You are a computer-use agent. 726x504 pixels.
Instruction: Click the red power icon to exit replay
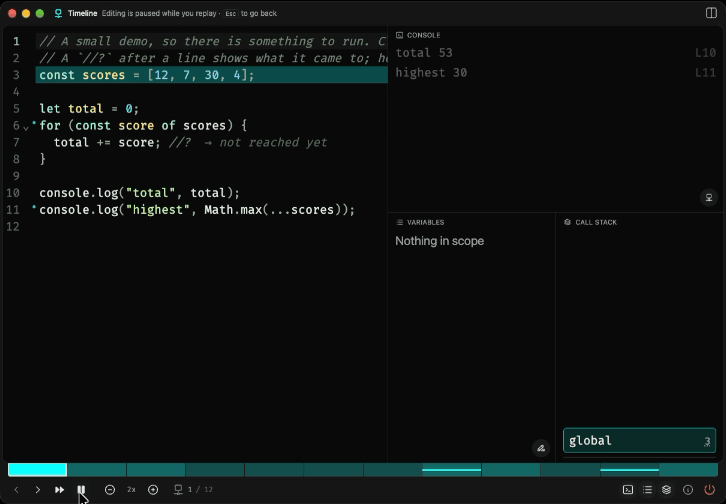click(x=709, y=490)
